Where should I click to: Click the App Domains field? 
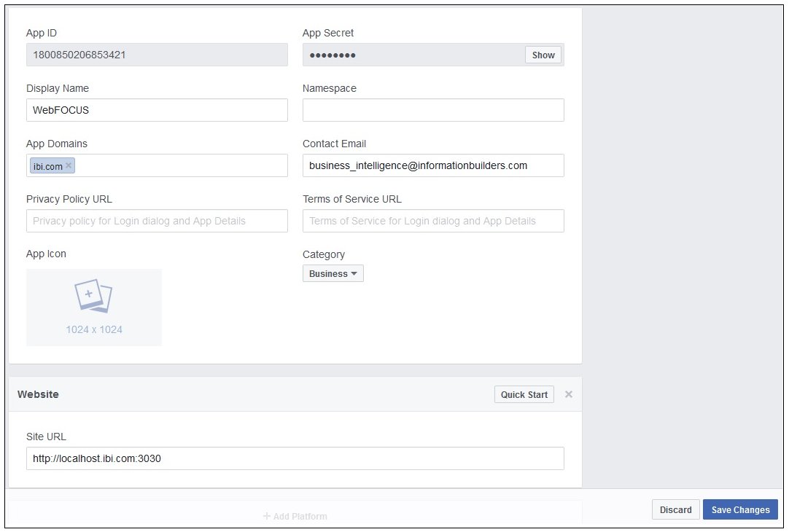click(157, 165)
